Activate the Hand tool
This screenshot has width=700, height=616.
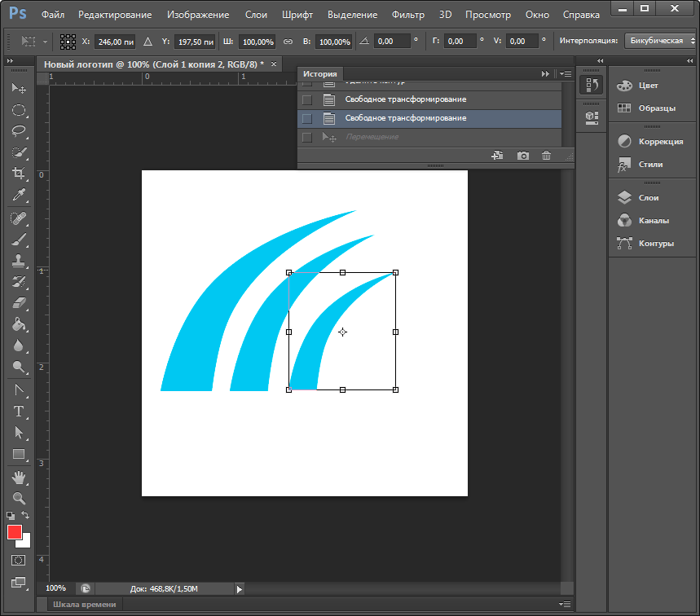(19, 477)
